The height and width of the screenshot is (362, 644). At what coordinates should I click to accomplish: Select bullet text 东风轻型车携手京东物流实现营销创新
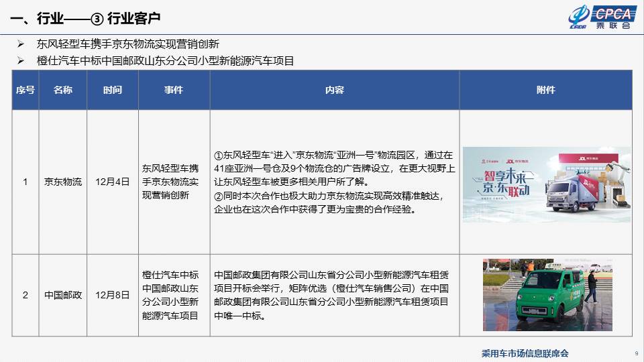coord(127,44)
